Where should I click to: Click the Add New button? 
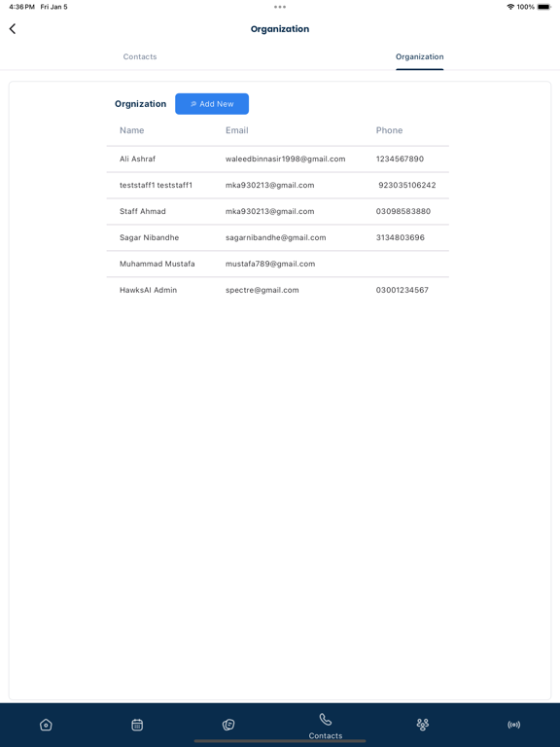pos(212,104)
